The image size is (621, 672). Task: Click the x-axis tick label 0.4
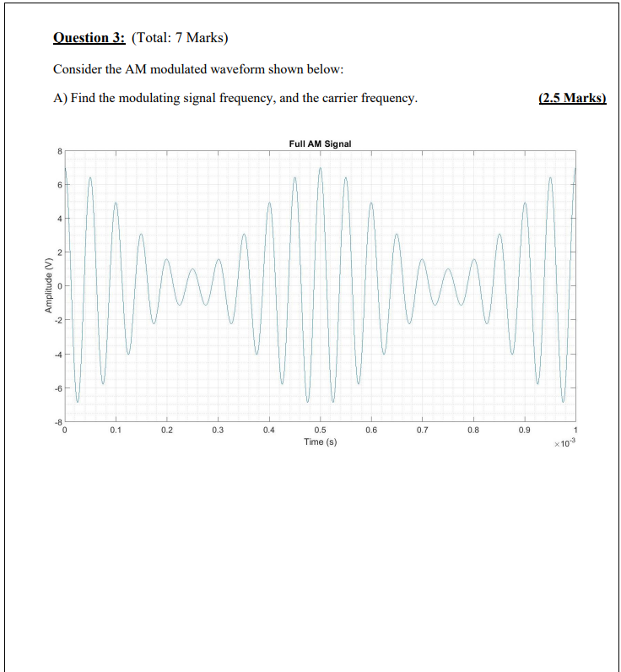tap(269, 430)
